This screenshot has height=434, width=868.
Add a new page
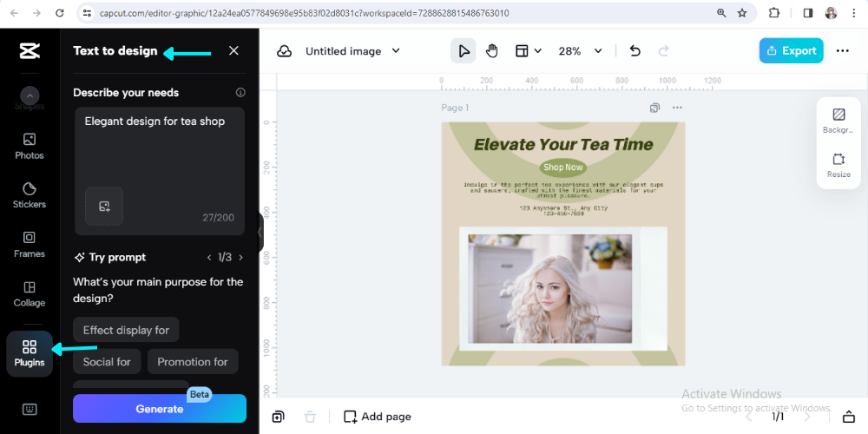click(378, 417)
